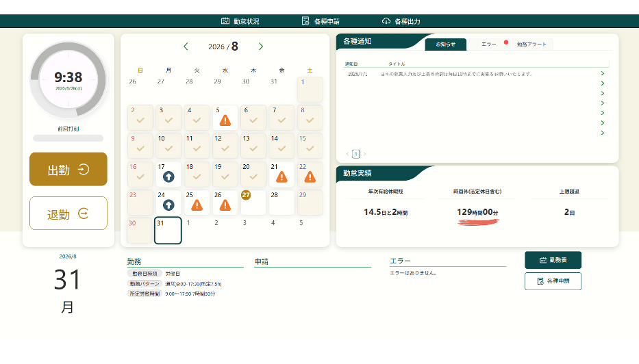
Task: Click the 勤務パターン label
Action: tap(145, 284)
